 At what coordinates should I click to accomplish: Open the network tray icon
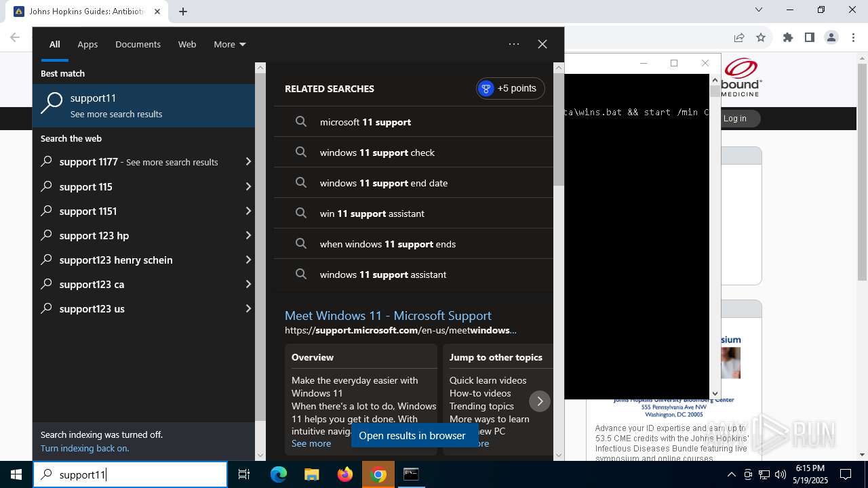[x=764, y=474]
